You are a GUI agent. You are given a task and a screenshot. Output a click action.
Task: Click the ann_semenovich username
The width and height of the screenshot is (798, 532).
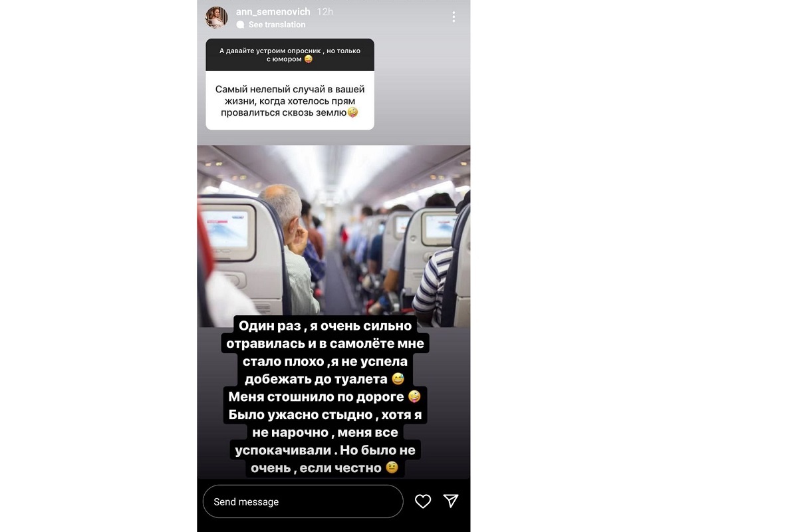[273, 11]
